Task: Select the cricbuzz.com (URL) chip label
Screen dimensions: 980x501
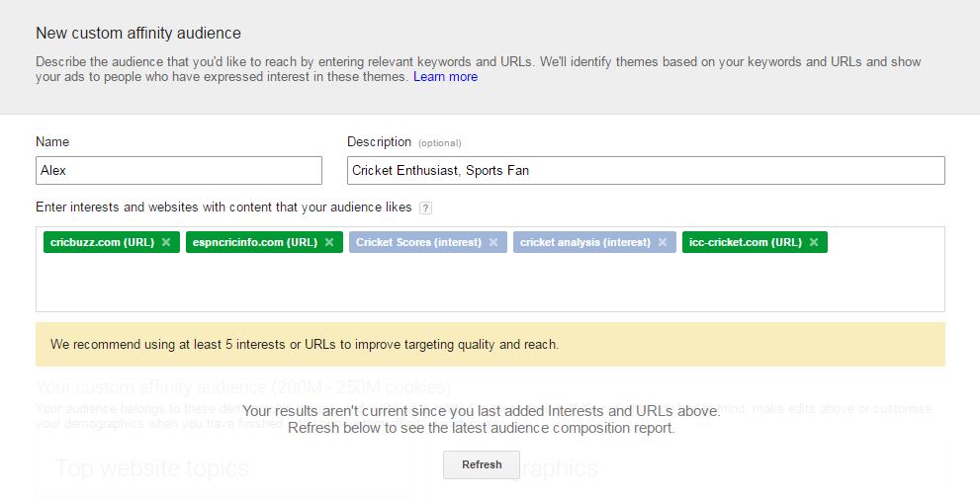Action: coord(103,242)
